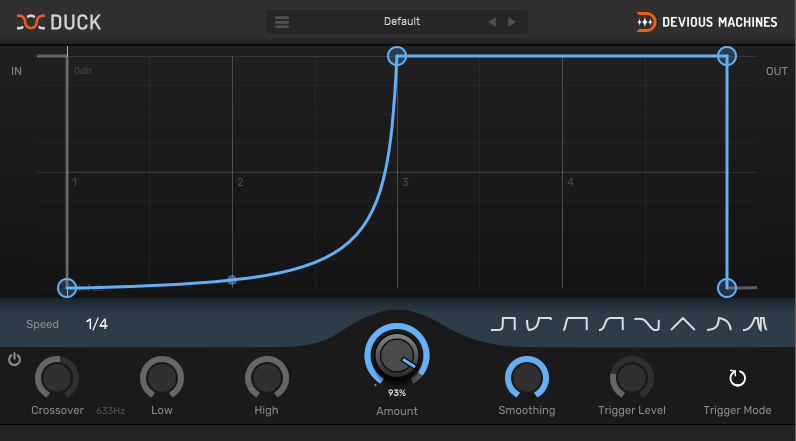Toggle the Trigger Mode loop icon

coord(737,378)
